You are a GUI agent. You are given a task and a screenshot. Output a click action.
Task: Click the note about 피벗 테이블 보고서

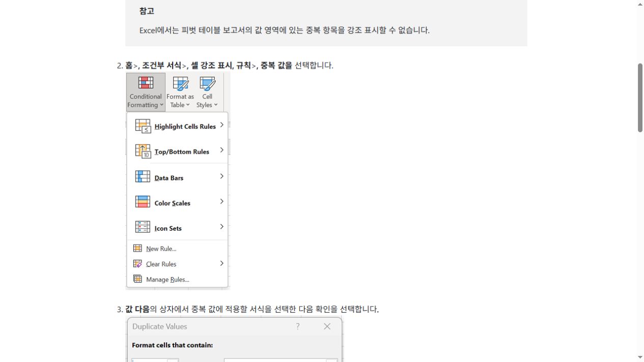click(285, 30)
